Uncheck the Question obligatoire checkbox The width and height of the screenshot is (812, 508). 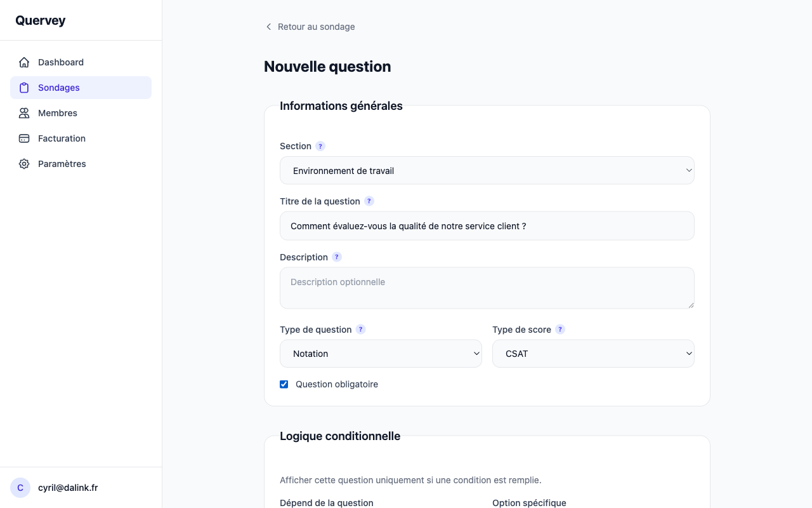[x=284, y=384]
